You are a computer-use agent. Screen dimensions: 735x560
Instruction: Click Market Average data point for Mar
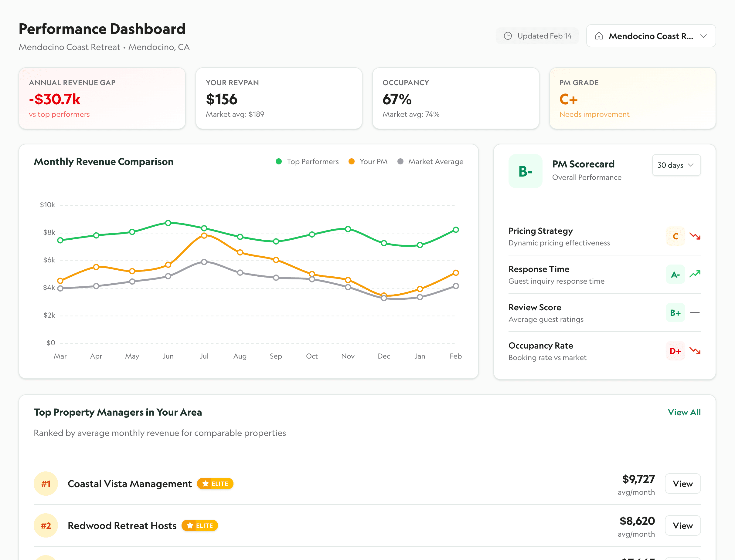coord(60,289)
